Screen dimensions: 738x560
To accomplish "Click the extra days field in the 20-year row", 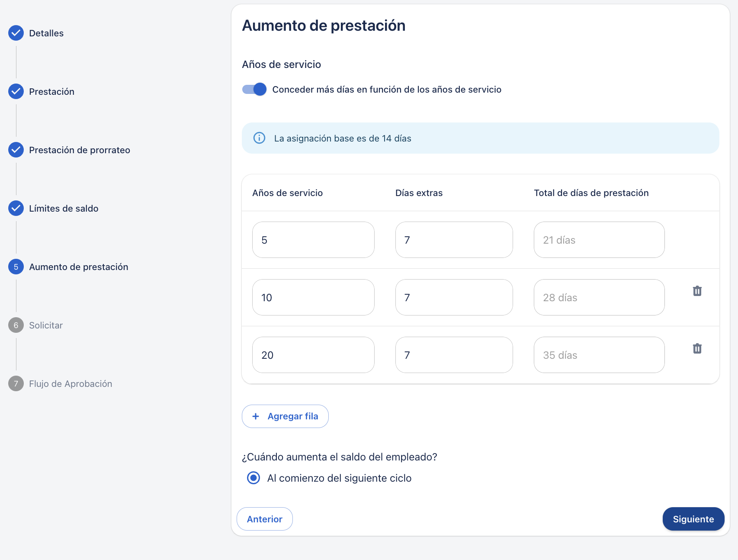I will 454,355.
